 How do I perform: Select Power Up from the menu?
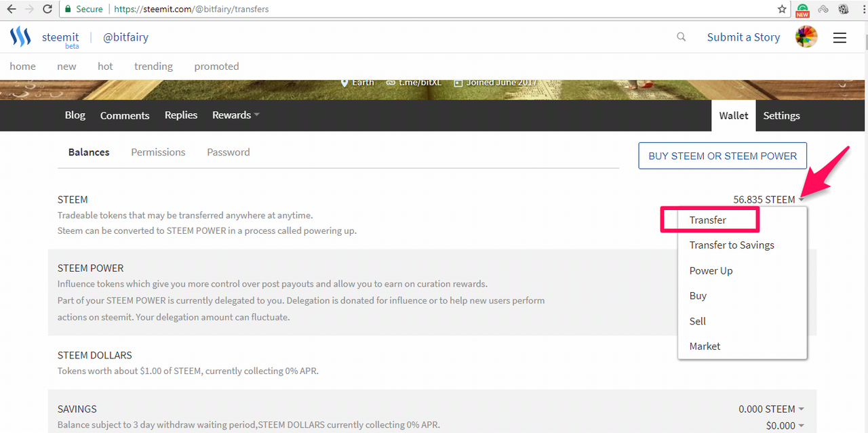tap(711, 270)
